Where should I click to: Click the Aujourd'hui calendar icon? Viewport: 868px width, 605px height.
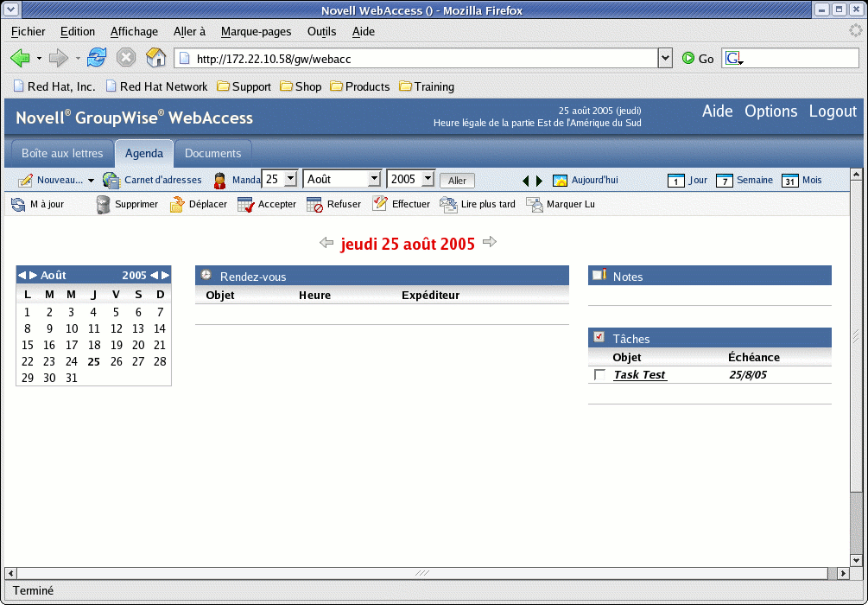click(x=561, y=181)
